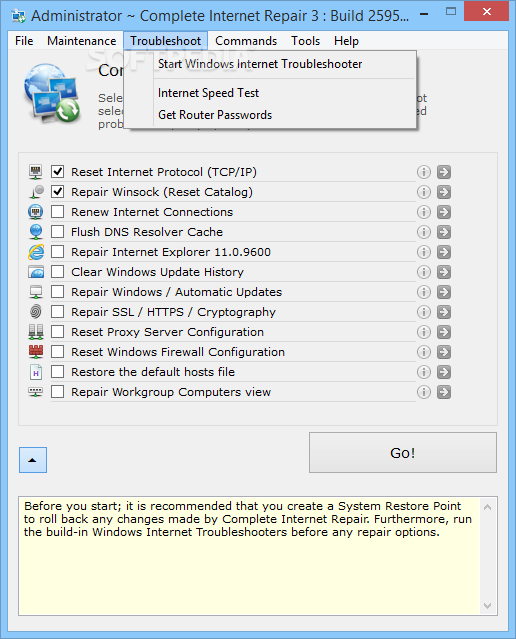
Task: Click the firewall brick icon beside Reset Windows Firewall
Action: pyautogui.click(x=36, y=352)
